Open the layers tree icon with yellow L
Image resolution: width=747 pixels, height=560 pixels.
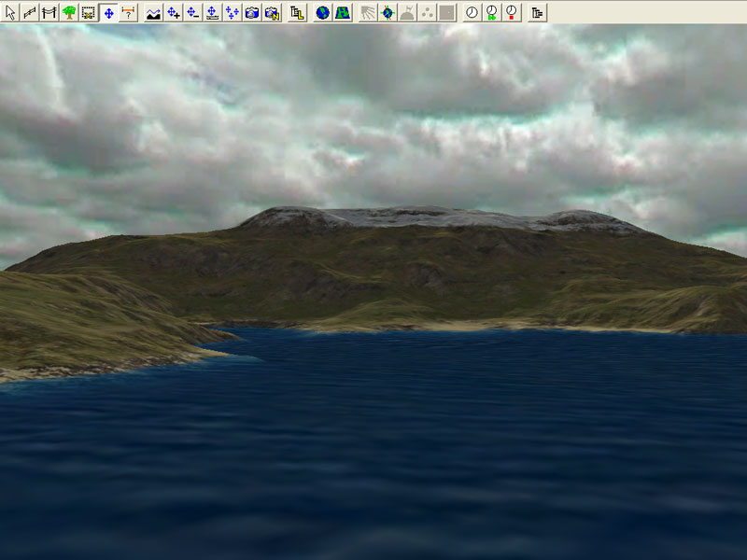[x=297, y=12]
